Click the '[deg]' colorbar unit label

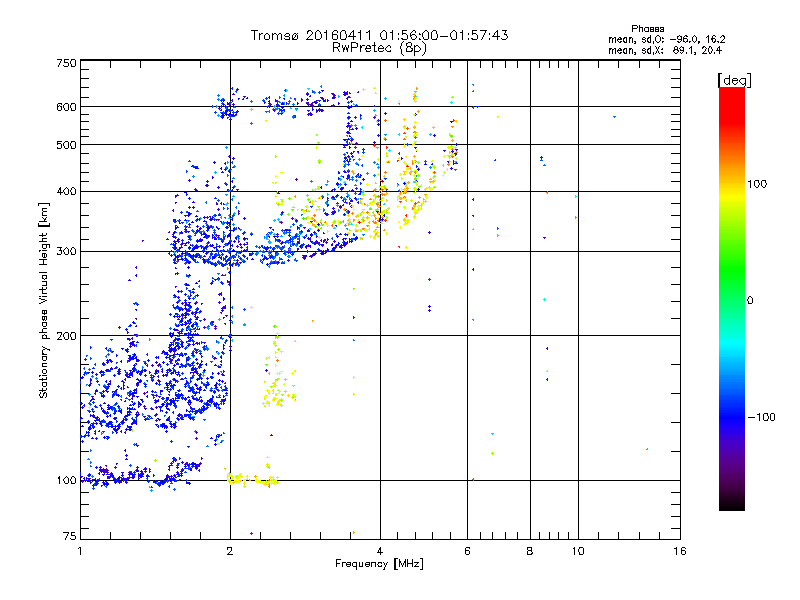734,80
